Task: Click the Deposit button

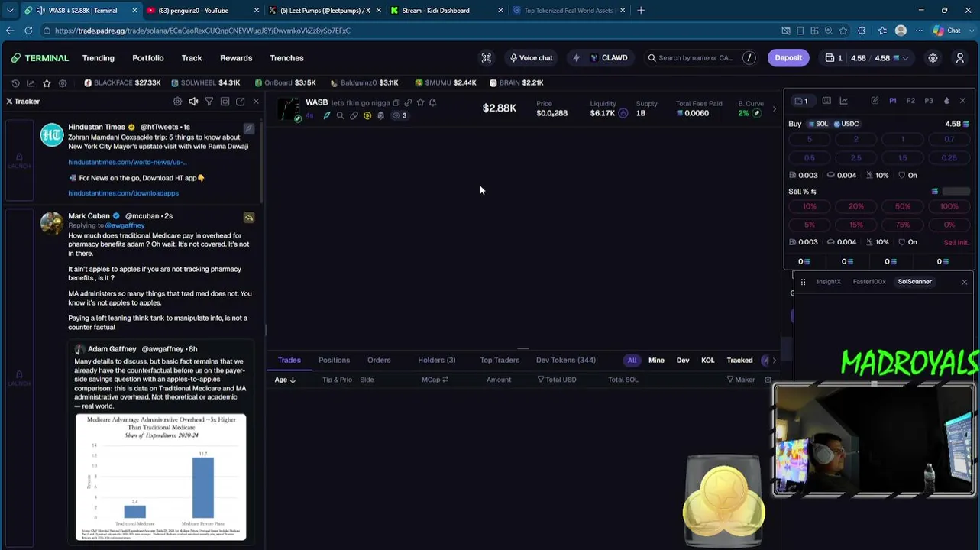Action: pos(788,58)
